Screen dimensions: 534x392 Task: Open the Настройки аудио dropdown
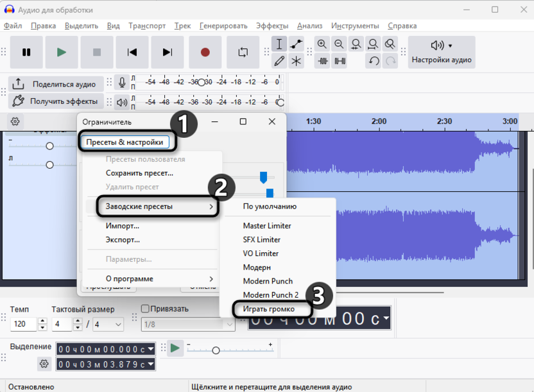tap(442, 53)
